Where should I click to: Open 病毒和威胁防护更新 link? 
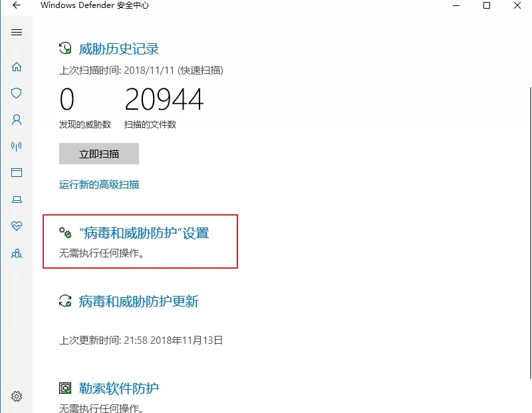point(139,301)
